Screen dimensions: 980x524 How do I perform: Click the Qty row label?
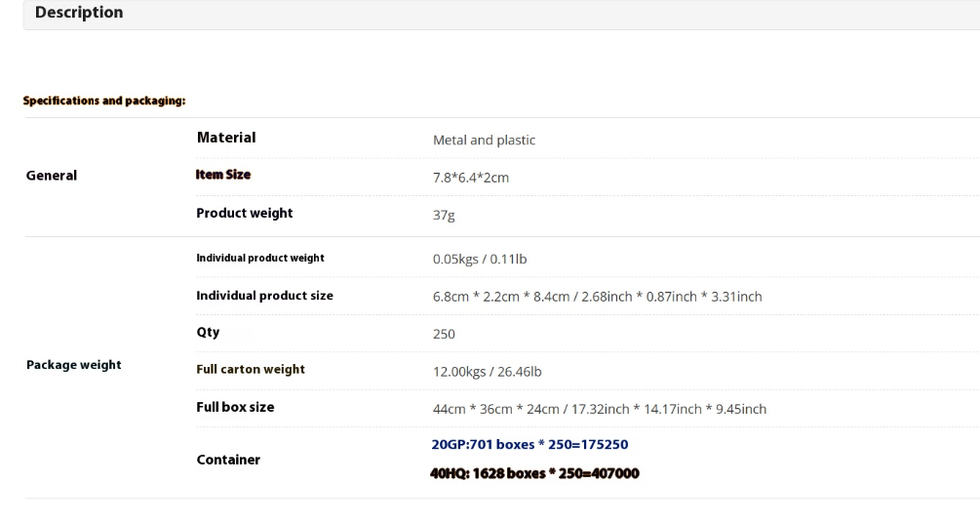[208, 332]
